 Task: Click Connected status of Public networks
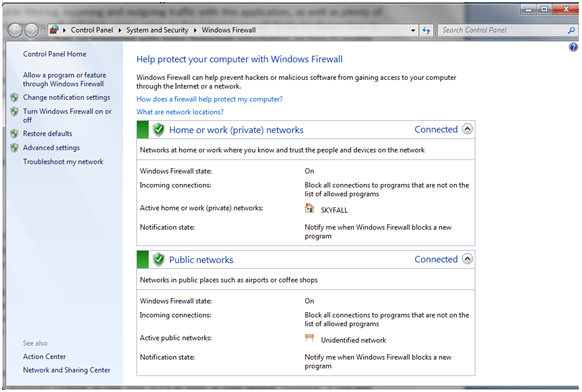click(436, 259)
